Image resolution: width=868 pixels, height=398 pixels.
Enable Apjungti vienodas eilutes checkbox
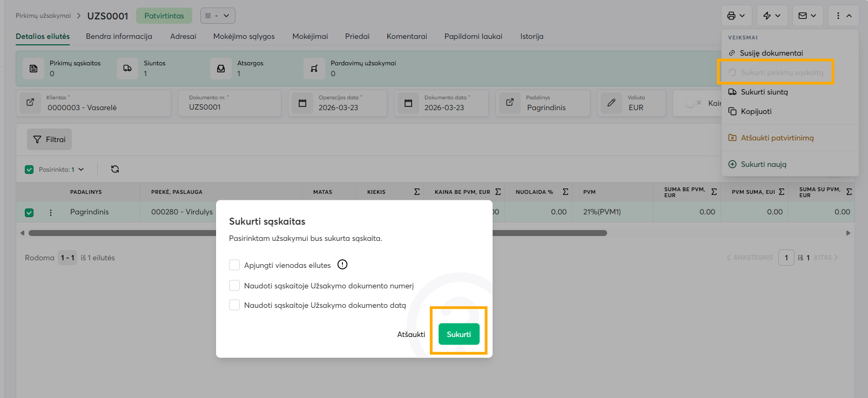[234, 265]
